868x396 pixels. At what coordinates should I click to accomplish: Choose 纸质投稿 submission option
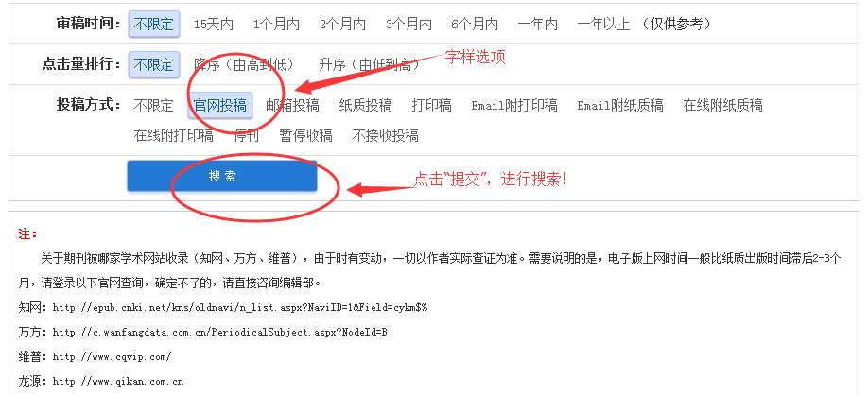(365, 105)
